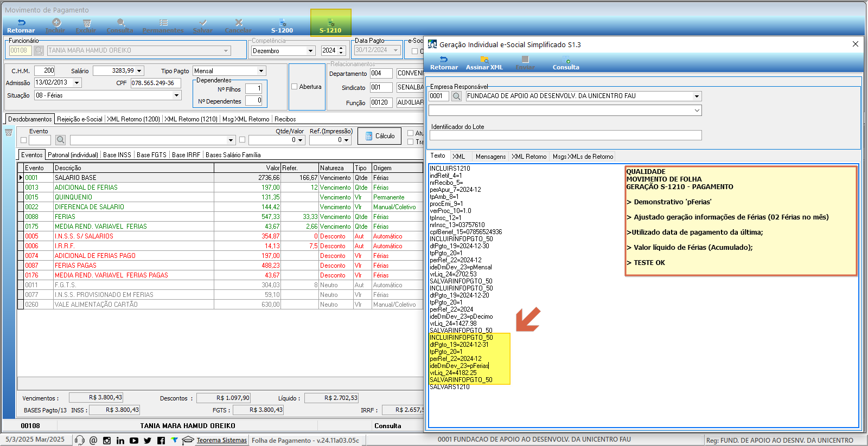
Task: Click the C.H.M. field showing 200
Action: [44, 70]
